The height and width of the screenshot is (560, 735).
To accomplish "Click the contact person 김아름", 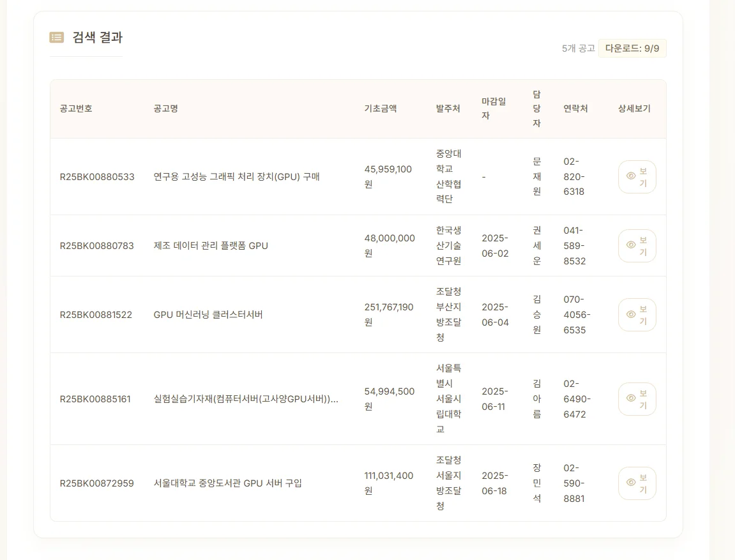I will click(536, 399).
